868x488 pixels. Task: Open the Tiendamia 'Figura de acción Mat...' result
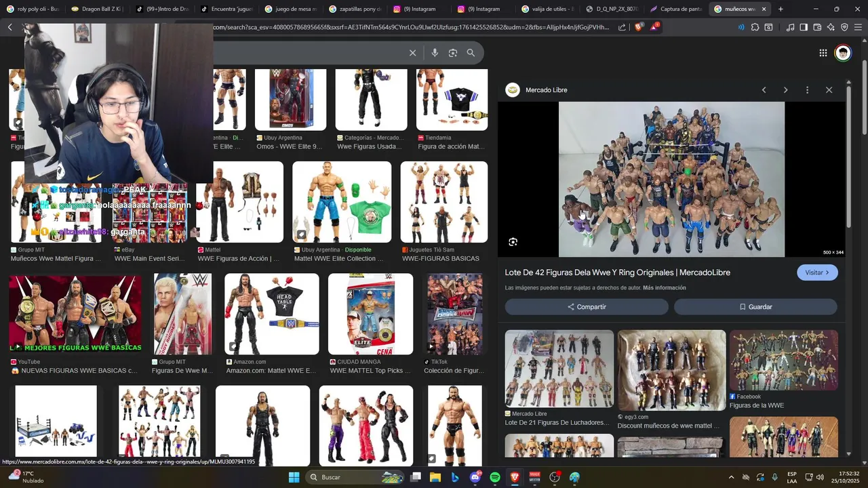[x=452, y=100]
